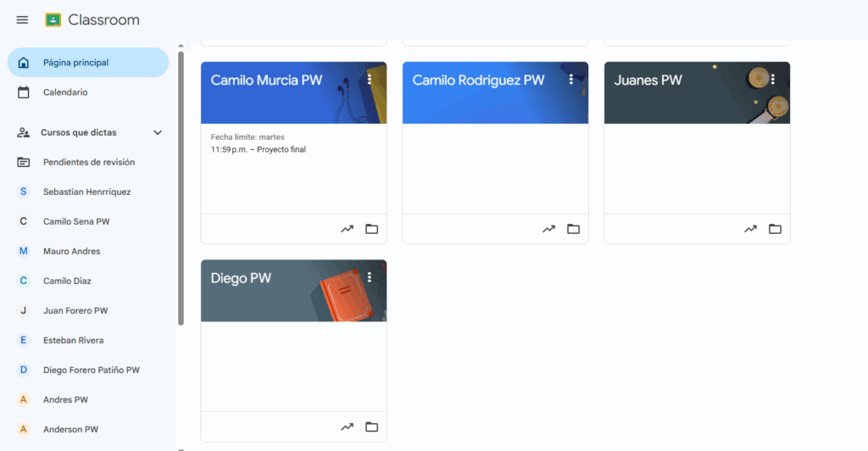The width and height of the screenshot is (868, 451).
Task: Open the main hamburger menu
Action: [22, 20]
